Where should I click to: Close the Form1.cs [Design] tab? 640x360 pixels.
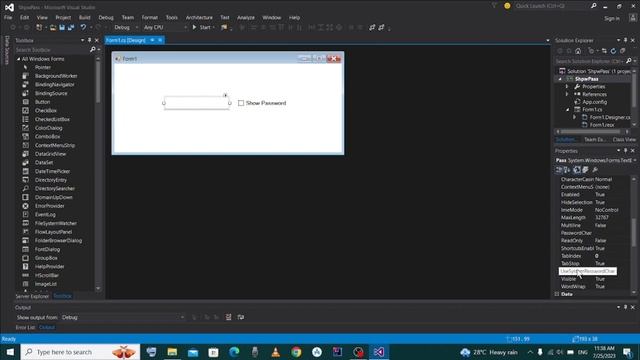[160, 40]
